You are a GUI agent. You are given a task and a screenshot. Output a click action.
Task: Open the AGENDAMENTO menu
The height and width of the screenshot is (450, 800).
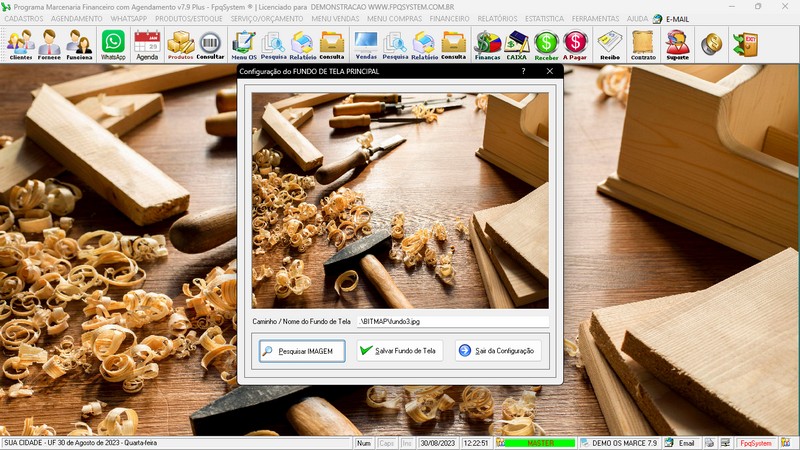click(77, 18)
